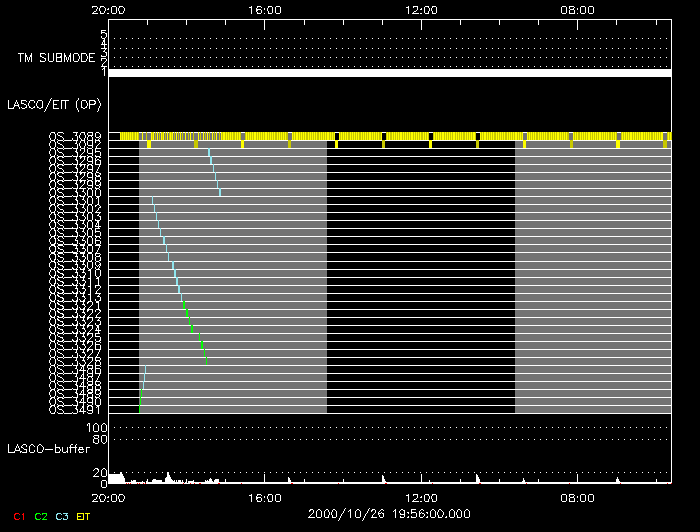
Task: Click the black gap between gray schedule blocks
Action: (x=420, y=280)
